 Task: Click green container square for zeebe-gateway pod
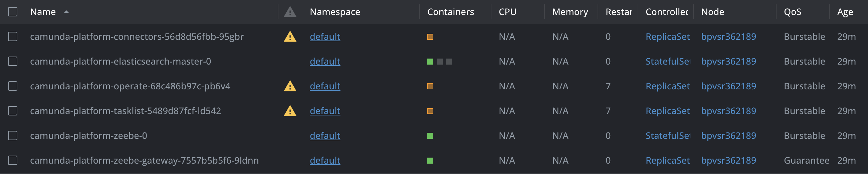[430, 161]
